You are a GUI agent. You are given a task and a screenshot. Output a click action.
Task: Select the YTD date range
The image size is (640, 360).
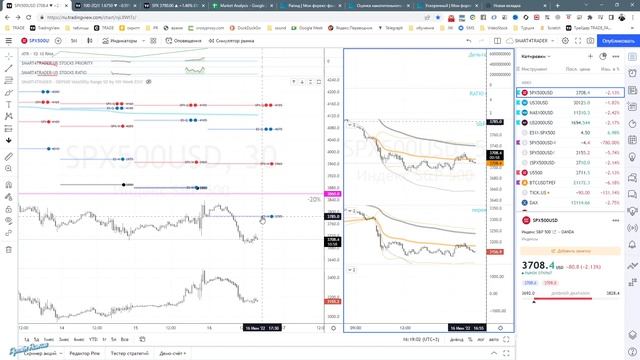pyautogui.click(x=93, y=339)
